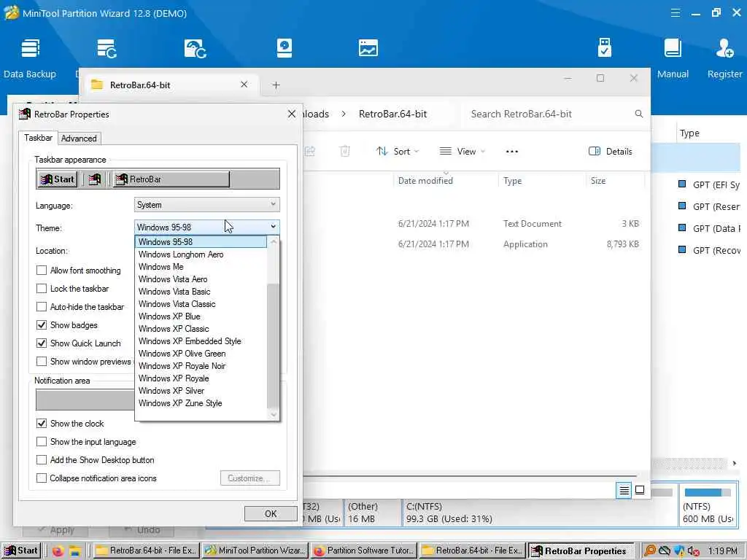Click the volume muted tray icon
This screenshot has width=747, height=560.
coord(693,551)
